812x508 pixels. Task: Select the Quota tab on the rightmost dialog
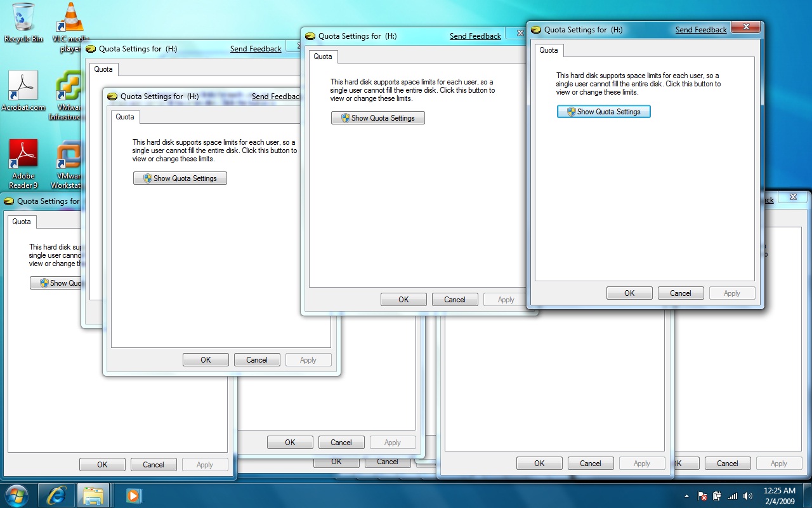click(x=549, y=51)
